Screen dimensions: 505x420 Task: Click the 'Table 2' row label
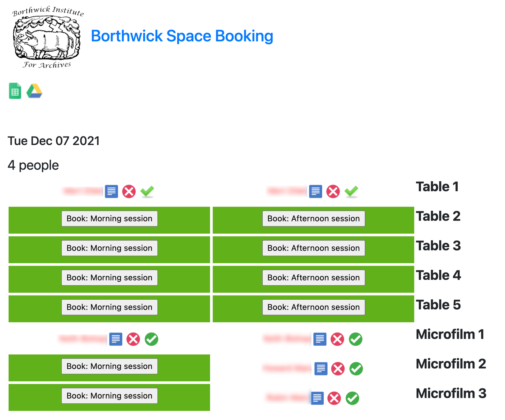click(x=438, y=217)
